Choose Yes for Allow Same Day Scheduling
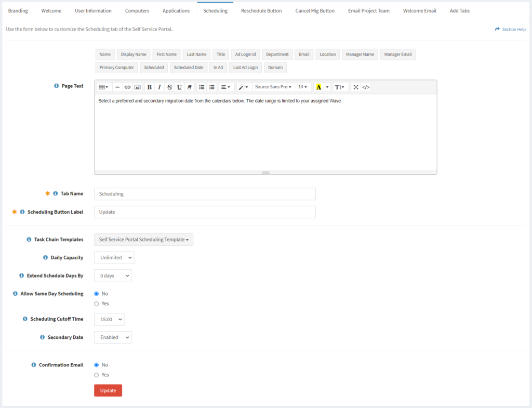 pos(96,304)
